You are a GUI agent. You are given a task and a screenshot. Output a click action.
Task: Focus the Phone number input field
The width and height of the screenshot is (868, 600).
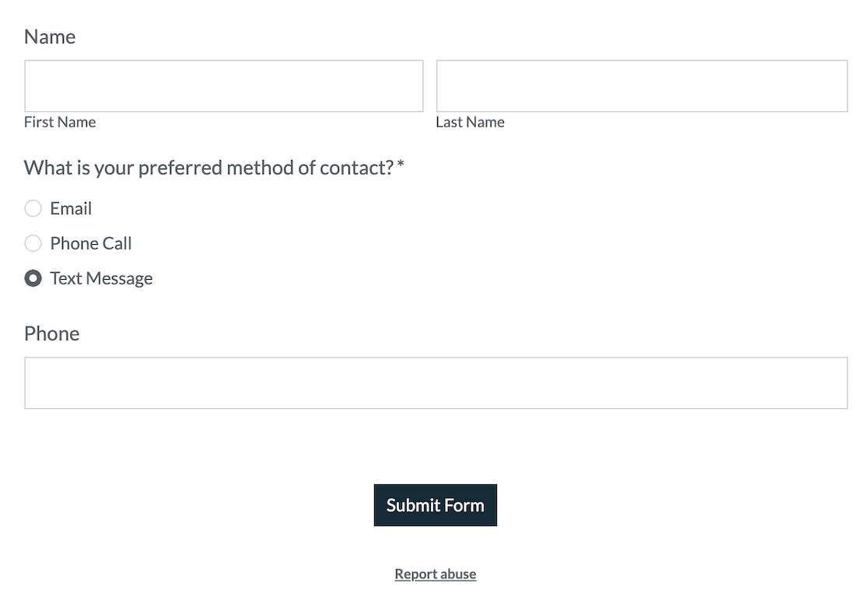[436, 382]
